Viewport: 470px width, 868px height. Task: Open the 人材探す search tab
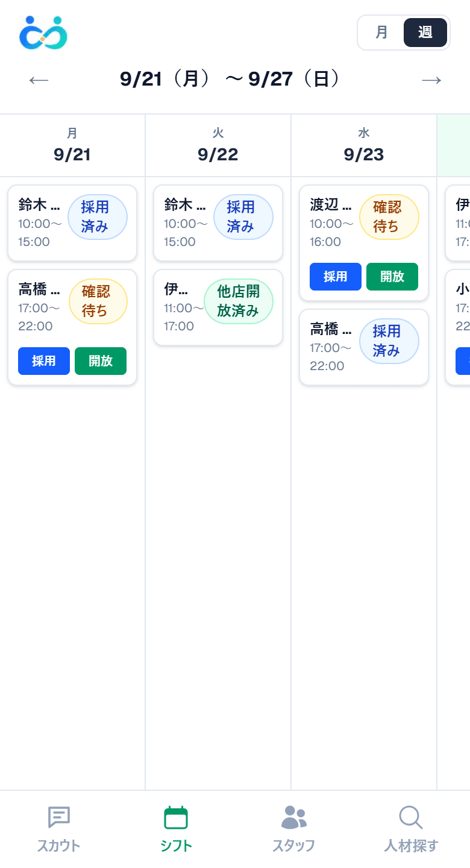(x=411, y=829)
